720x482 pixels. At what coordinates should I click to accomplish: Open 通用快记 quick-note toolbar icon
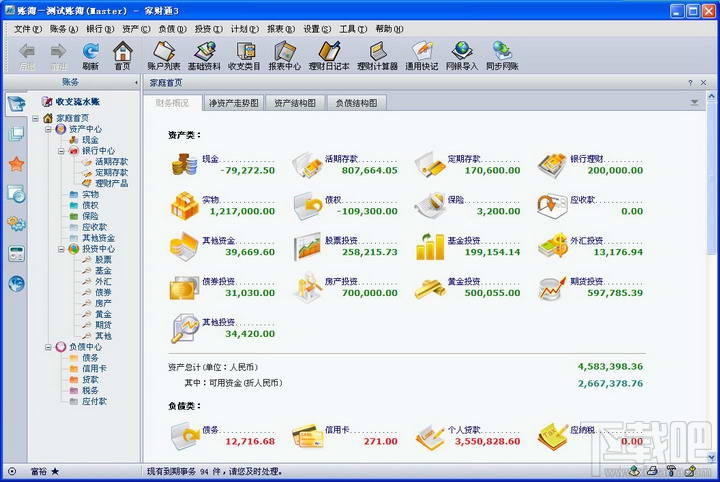point(422,56)
